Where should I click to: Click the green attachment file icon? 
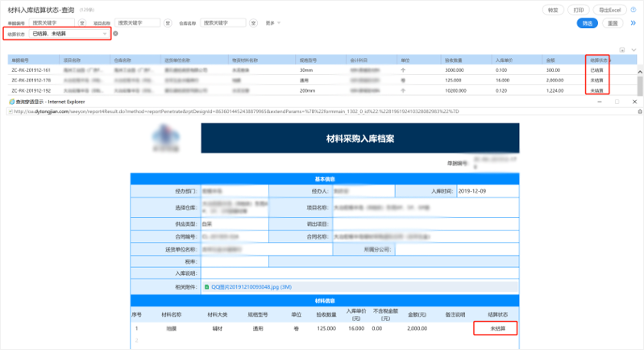[x=206, y=287]
